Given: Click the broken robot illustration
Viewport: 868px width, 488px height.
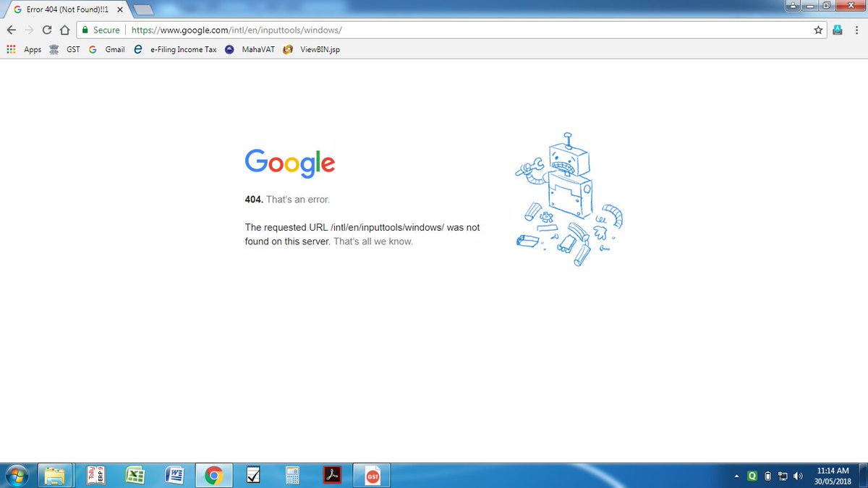Looking at the screenshot, I should pyautogui.click(x=569, y=200).
